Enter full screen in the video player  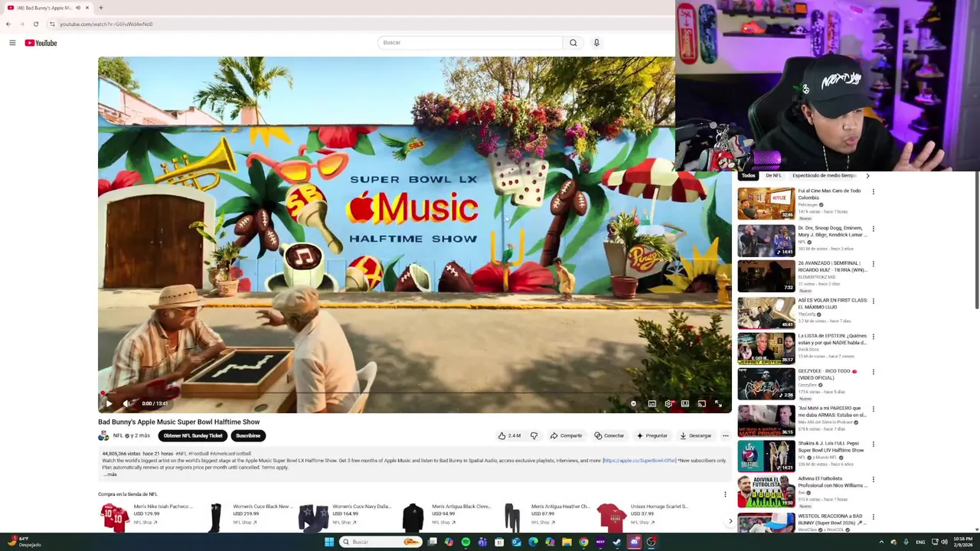[718, 403]
